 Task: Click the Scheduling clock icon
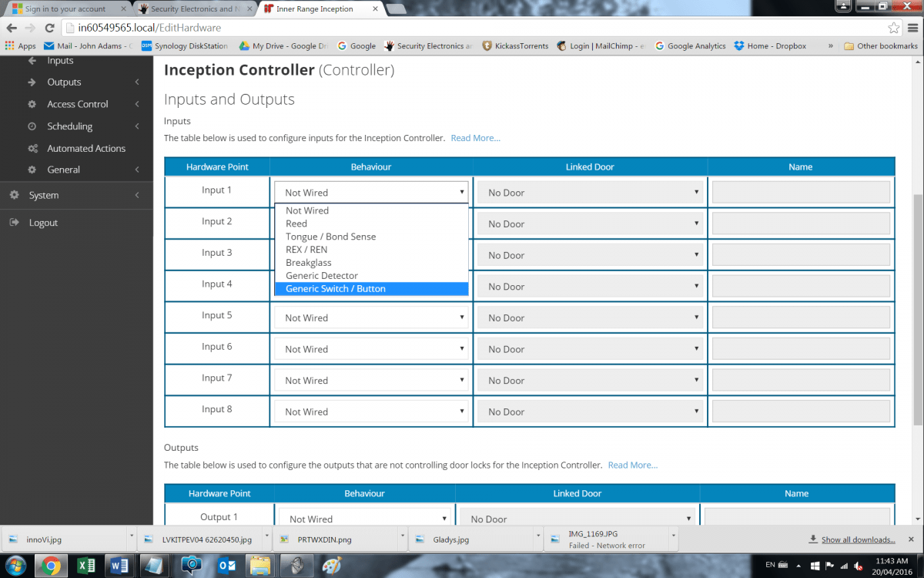(32, 126)
